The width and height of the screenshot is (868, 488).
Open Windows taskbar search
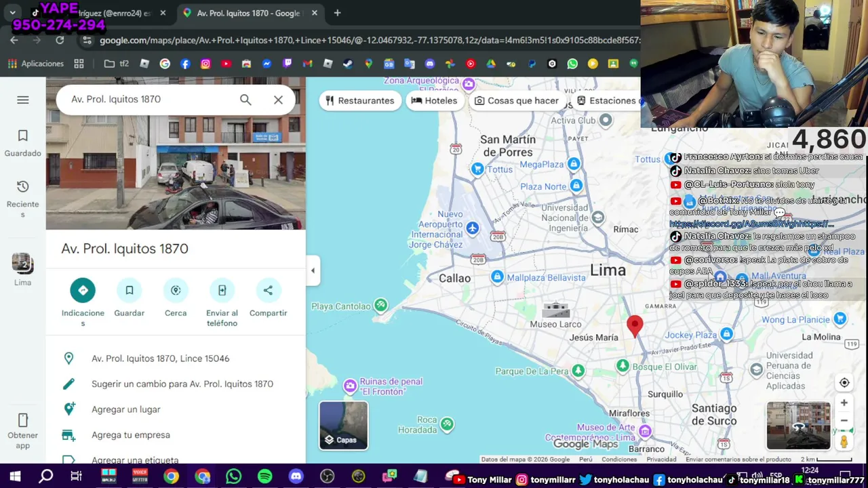[46, 477]
